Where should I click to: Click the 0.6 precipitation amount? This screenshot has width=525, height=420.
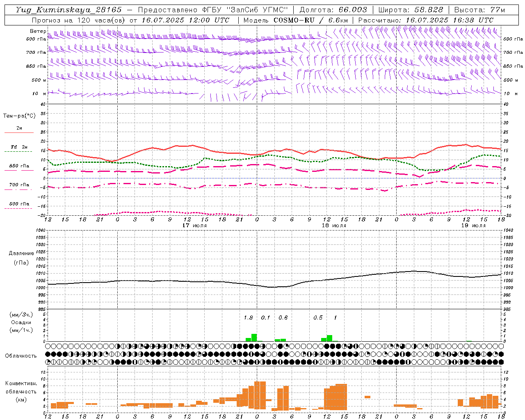coord(283,317)
